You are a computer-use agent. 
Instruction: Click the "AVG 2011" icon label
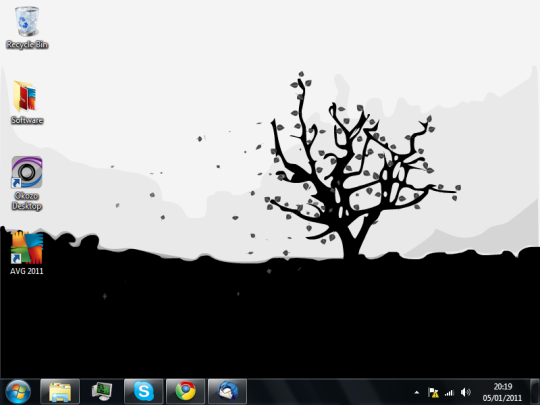click(27, 271)
